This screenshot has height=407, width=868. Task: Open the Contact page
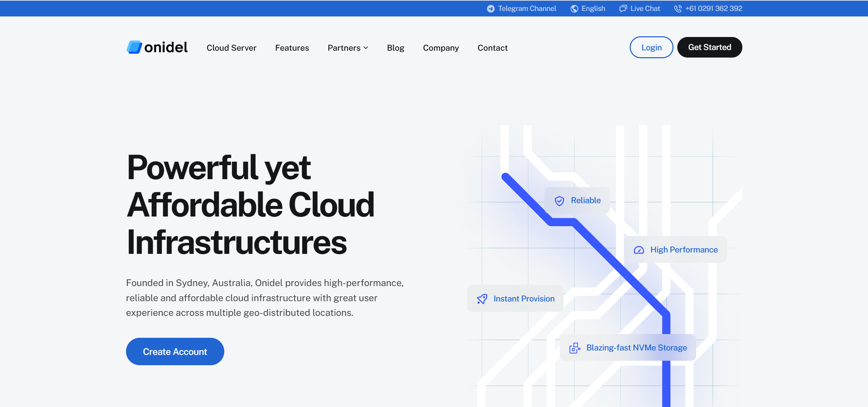point(492,48)
